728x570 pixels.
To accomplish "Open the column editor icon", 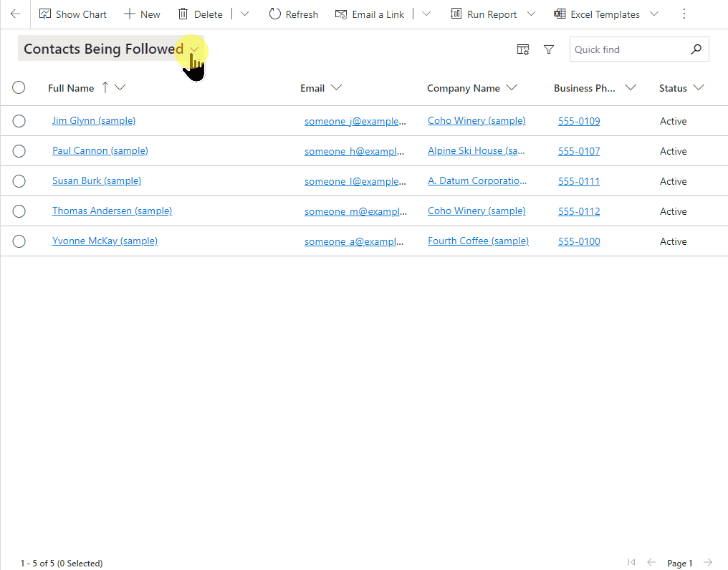I will [523, 49].
